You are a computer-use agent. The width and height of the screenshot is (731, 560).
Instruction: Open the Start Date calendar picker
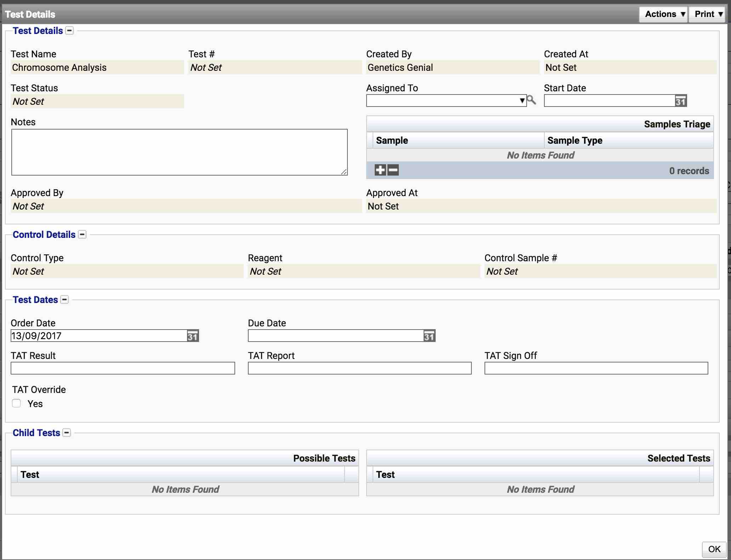coord(681,101)
